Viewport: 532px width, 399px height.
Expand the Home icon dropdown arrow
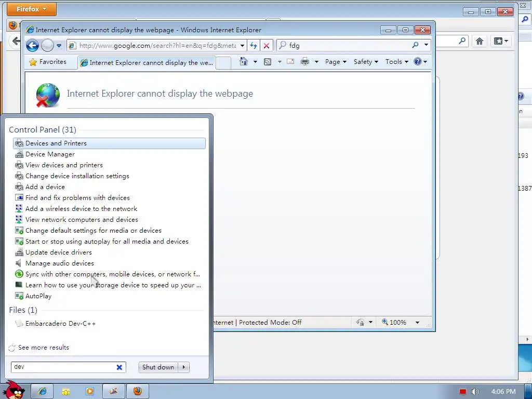[255, 62]
